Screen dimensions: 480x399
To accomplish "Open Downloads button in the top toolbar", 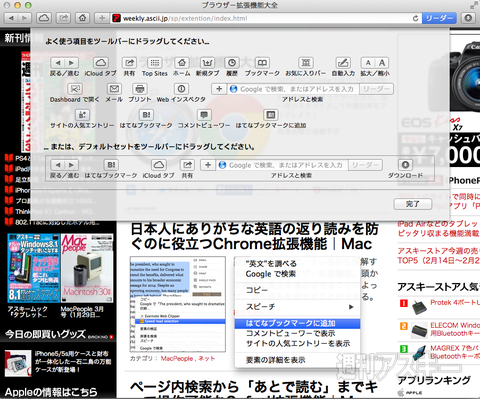I will pos(468,18).
